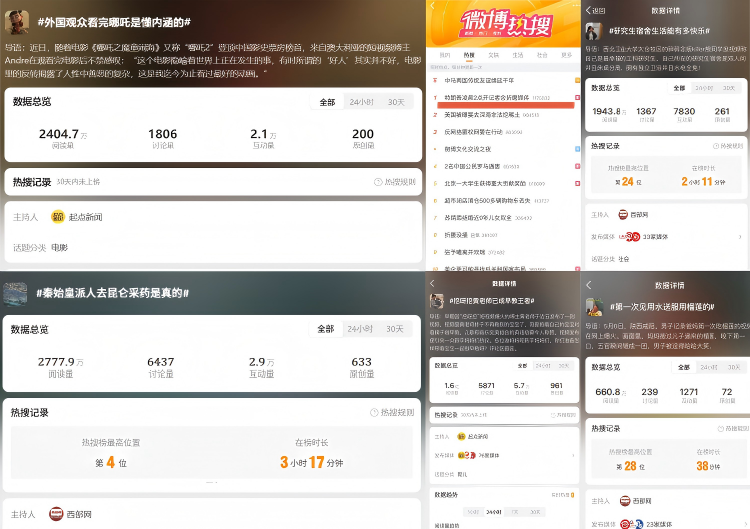Tap back arrow beside 返回 at top right
Image resolution: width=750 pixels, height=529 pixels.
(x=588, y=11)
